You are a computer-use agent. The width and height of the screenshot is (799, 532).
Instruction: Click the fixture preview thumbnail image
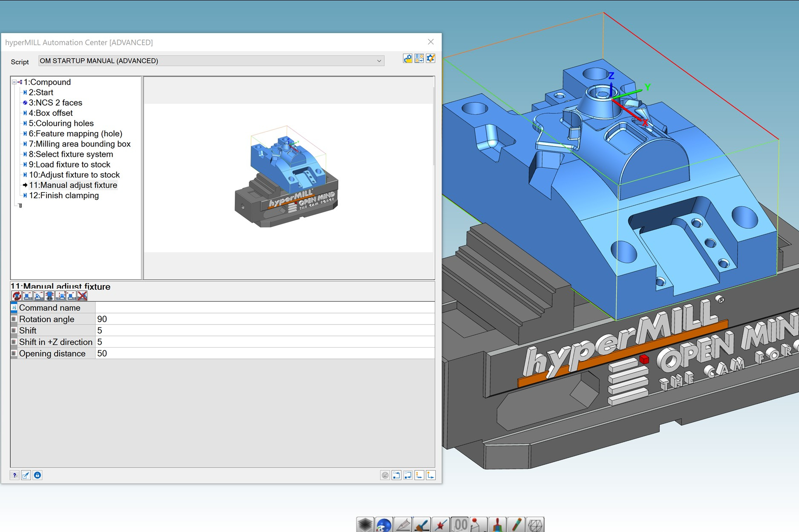click(x=288, y=177)
